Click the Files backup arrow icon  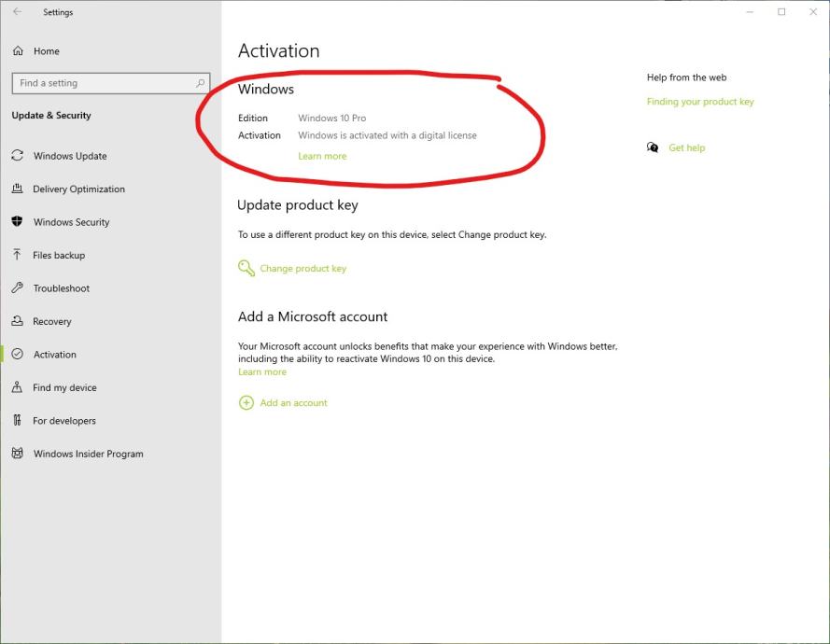17,255
